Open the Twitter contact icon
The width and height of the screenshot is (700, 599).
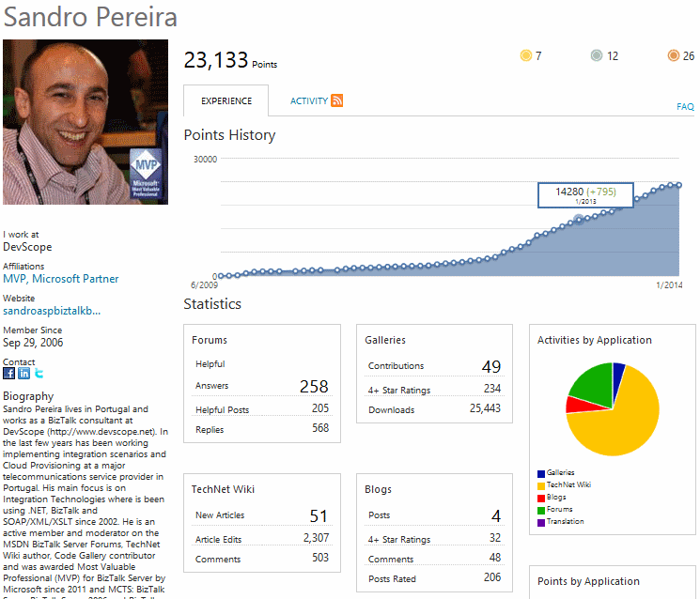click(39, 374)
